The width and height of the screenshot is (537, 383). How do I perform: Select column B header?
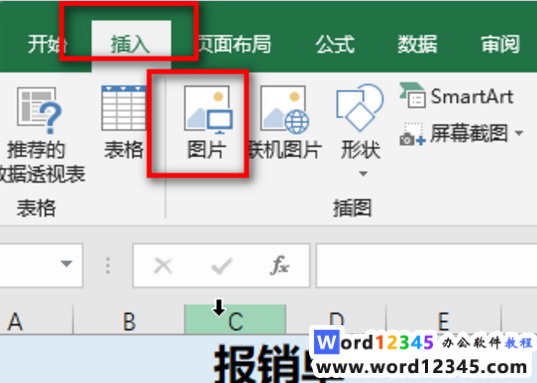pyautogui.click(x=129, y=320)
